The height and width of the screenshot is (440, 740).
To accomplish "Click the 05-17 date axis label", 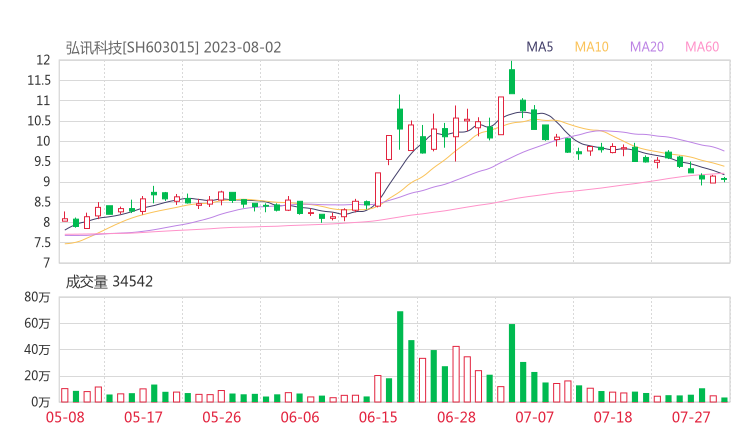I will [x=143, y=417].
